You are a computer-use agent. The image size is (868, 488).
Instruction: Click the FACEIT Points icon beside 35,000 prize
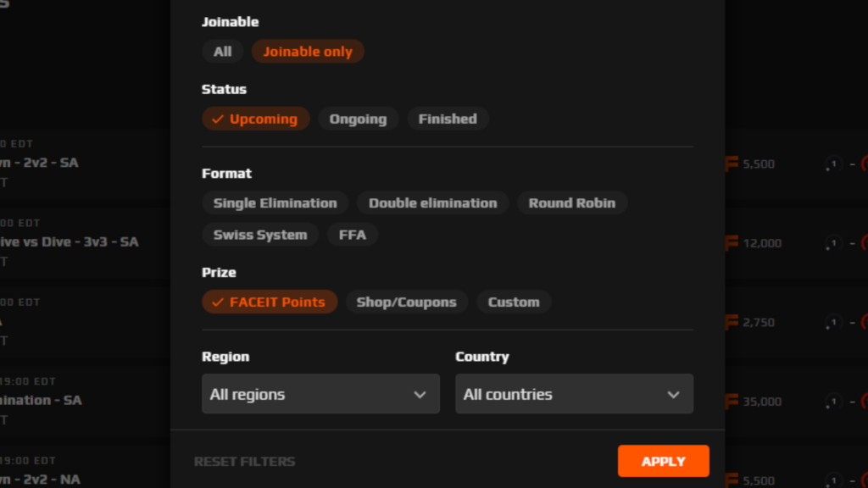[x=731, y=402]
